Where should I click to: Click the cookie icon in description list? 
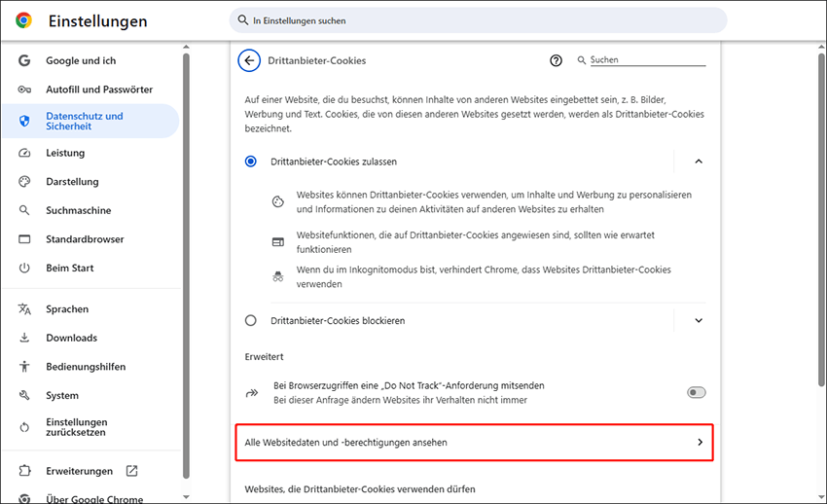[278, 201]
